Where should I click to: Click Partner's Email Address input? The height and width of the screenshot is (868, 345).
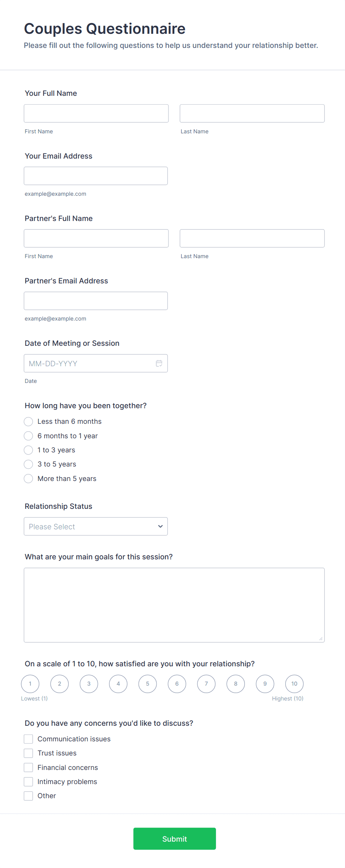[96, 300]
